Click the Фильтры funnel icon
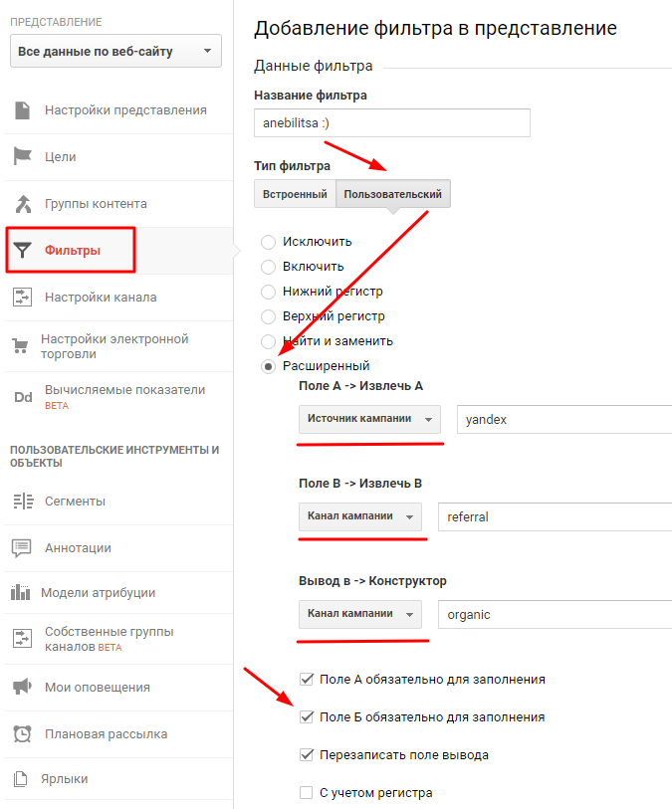 (23, 250)
